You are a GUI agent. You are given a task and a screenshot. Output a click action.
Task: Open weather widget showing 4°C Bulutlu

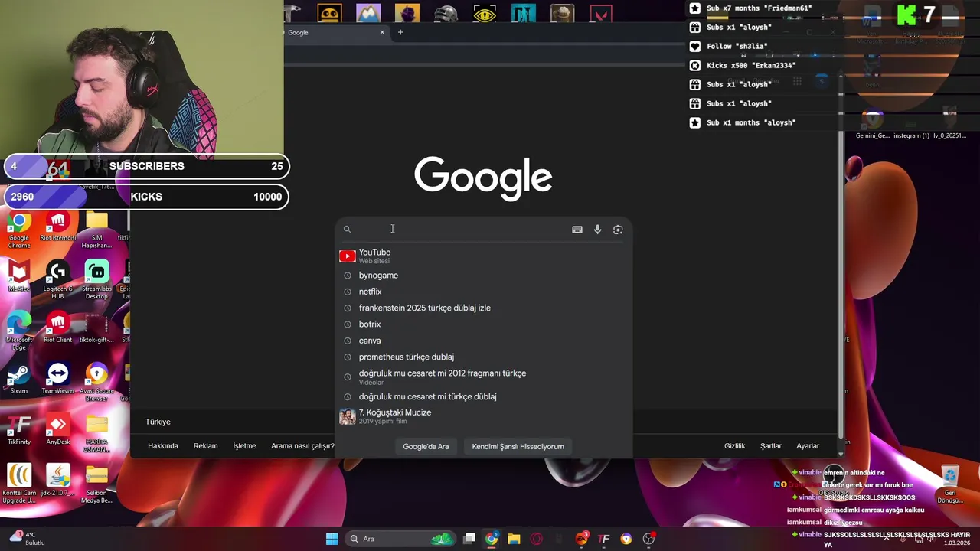27,539
